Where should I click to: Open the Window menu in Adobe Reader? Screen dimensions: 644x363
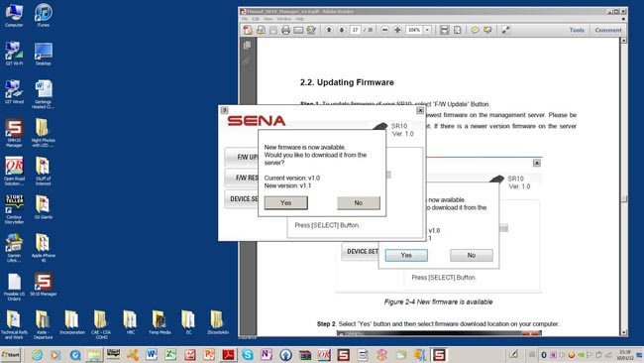[283, 19]
